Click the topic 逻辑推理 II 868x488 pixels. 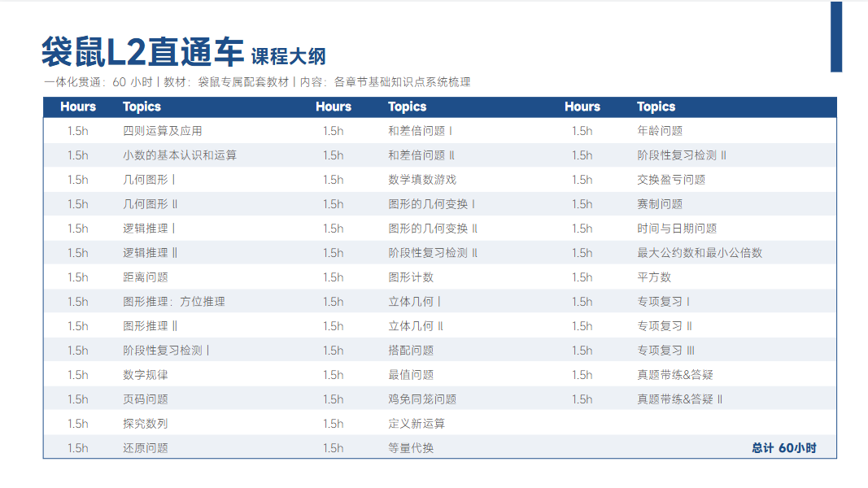150,253
